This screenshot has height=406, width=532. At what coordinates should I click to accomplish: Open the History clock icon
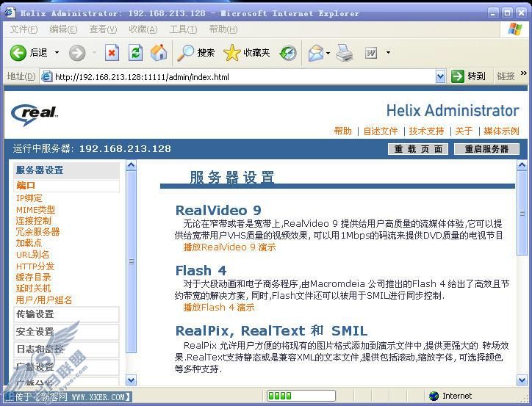(288, 53)
